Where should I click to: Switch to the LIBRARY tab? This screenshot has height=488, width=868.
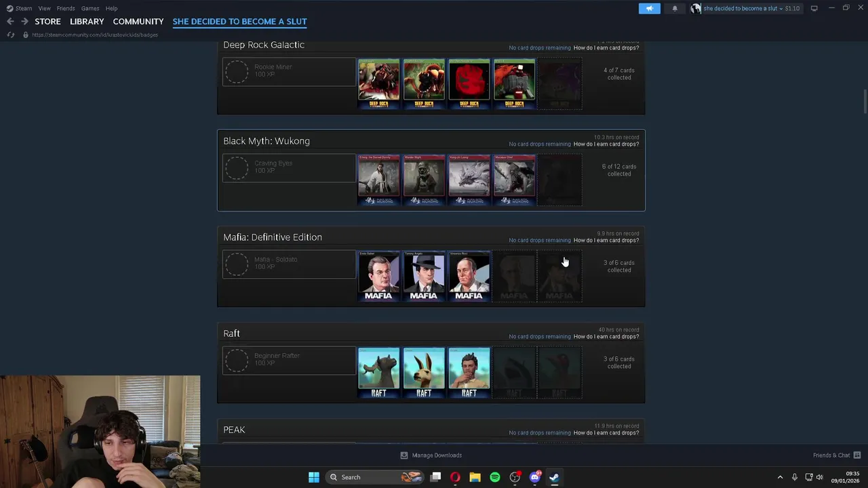(x=87, y=22)
